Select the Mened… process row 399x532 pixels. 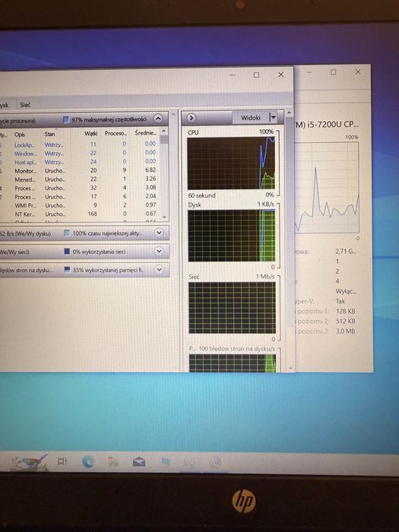click(80, 179)
